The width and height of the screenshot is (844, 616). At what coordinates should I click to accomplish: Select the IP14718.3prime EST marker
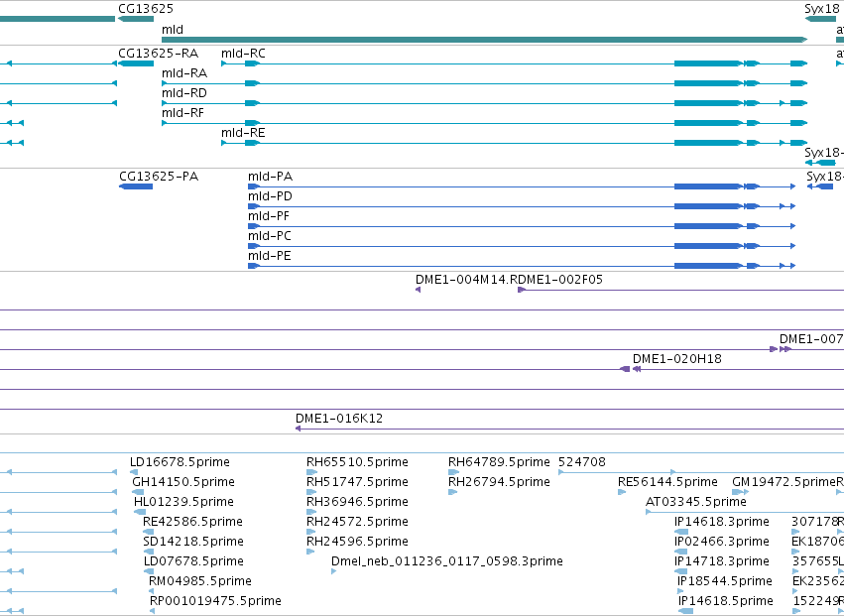[681, 571]
